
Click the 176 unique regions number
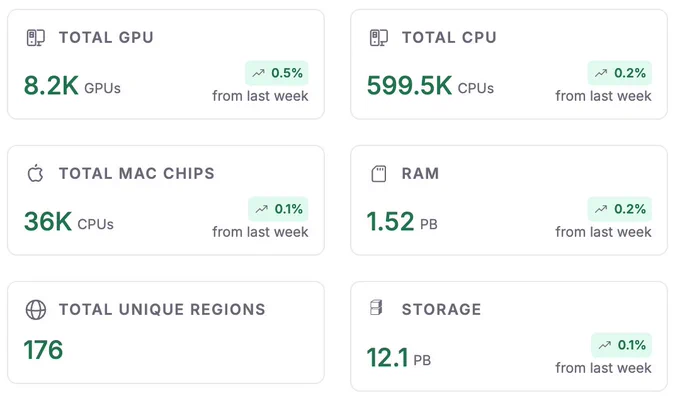pos(43,350)
